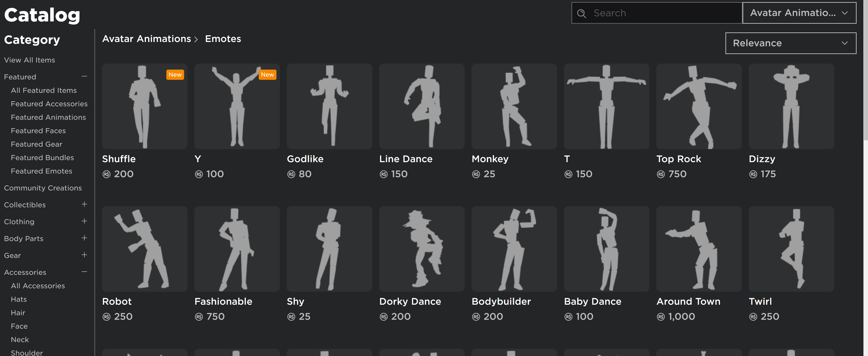Viewport: 868px width, 356px height.
Task: Collapse the Accessories category section
Action: pyautogui.click(x=84, y=272)
